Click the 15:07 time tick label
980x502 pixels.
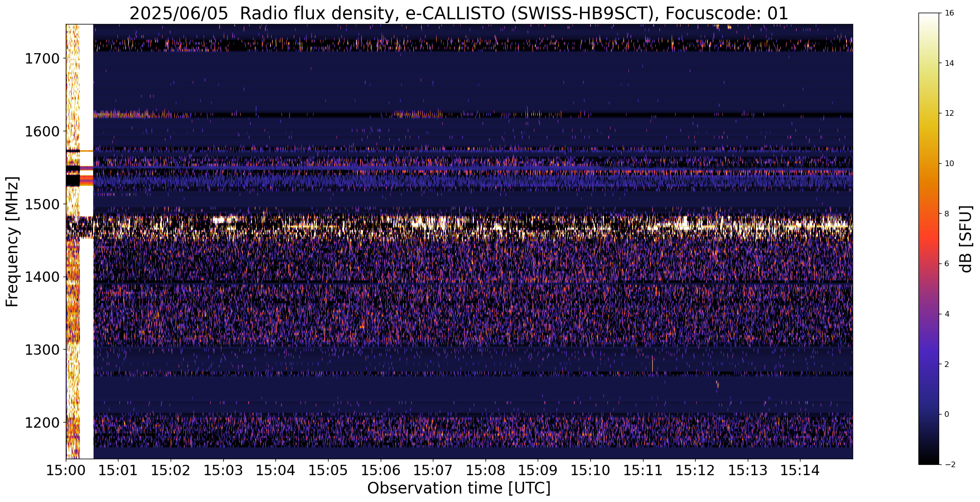[x=433, y=470]
